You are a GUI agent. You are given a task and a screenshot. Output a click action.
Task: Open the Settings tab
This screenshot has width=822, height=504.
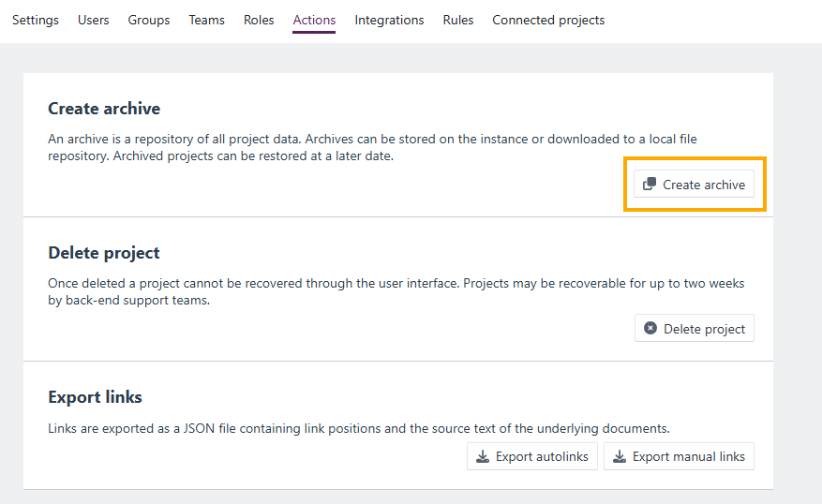[x=36, y=20]
